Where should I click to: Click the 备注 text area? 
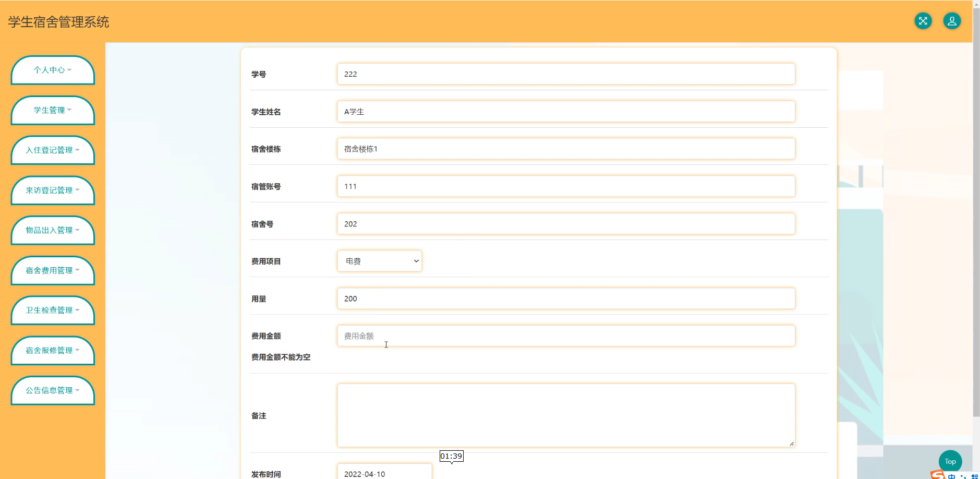(566, 415)
